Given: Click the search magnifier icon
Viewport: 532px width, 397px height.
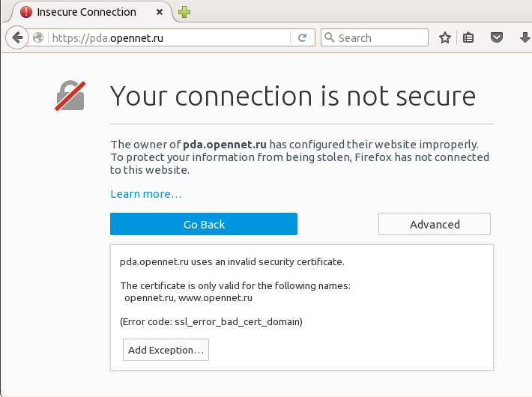Looking at the screenshot, I should click(x=329, y=37).
